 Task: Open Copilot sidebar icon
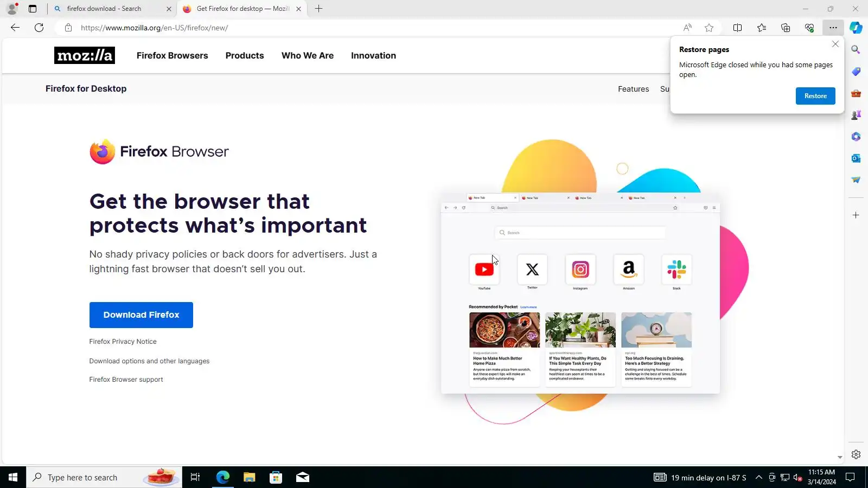pos(856,28)
